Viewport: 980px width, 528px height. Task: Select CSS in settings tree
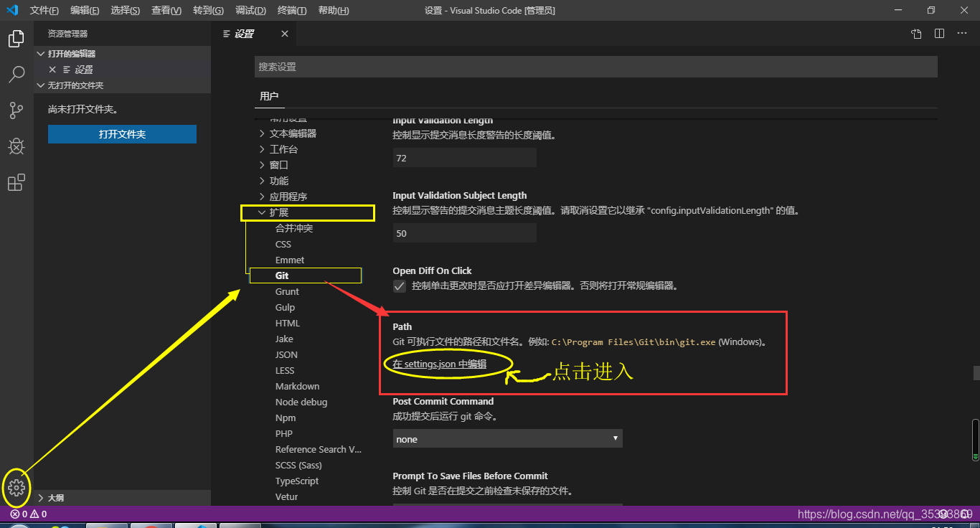283,244
